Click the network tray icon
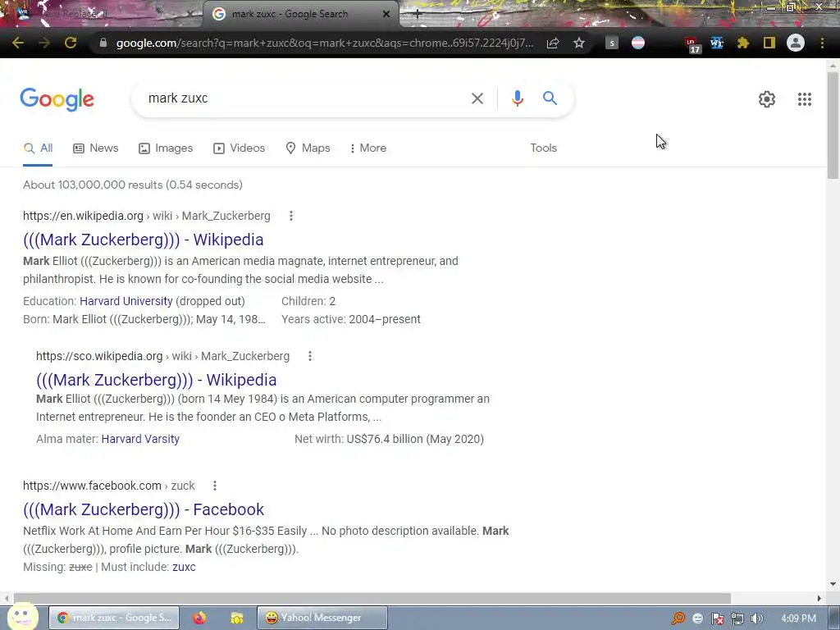This screenshot has width=840, height=630. coord(737,619)
